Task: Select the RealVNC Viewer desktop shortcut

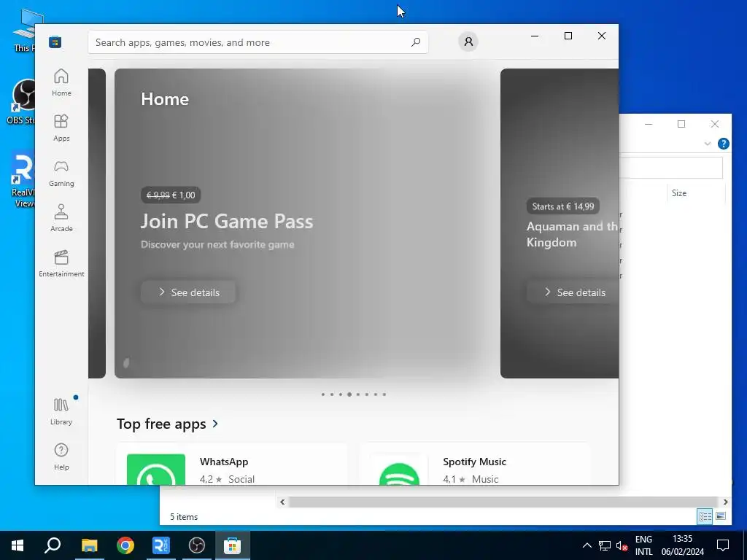Action: (x=23, y=181)
